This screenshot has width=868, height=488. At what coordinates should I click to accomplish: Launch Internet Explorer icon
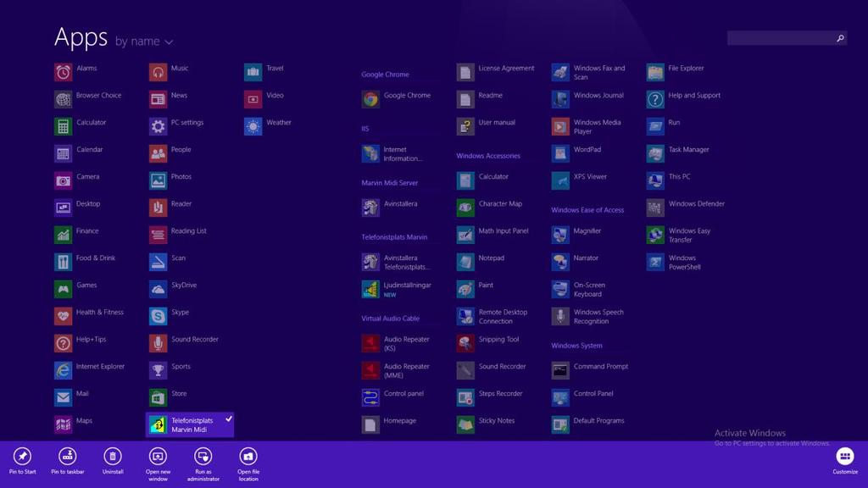tap(63, 370)
